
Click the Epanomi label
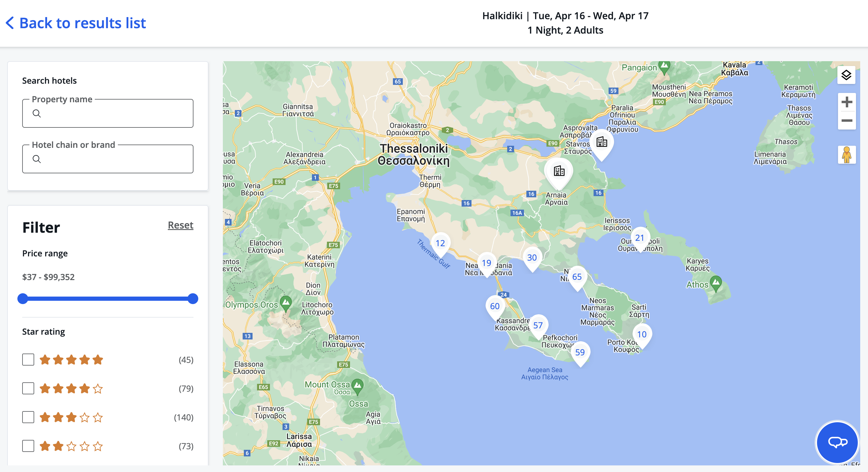coord(411,215)
